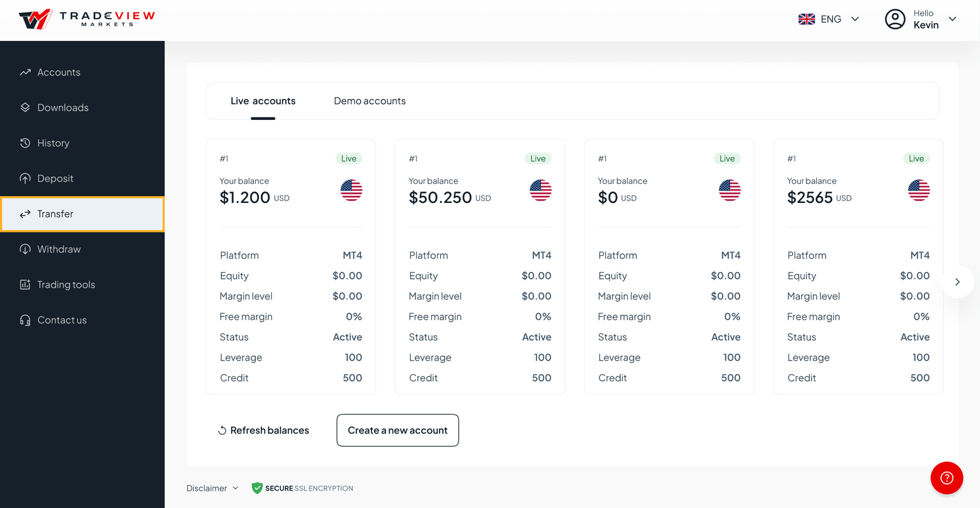Click the user profile avatar icon
This screenshot has height=508, width=980.
[x=895, y=19]
